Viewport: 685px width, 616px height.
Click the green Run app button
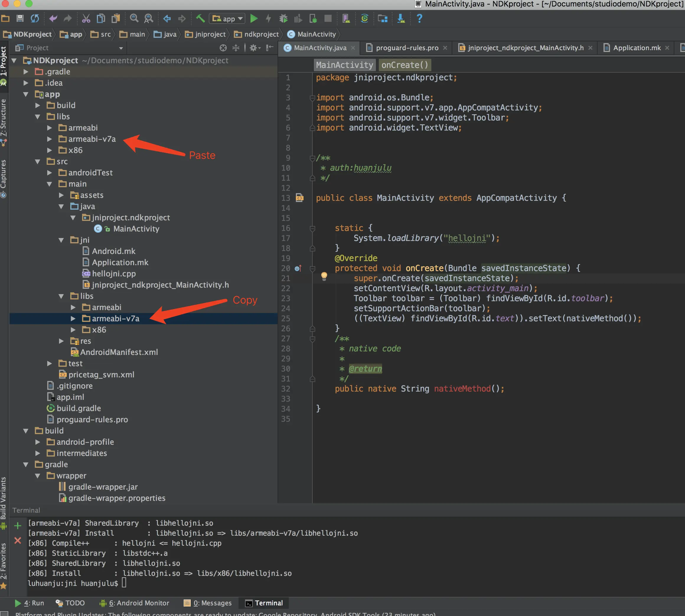[254, 19]
